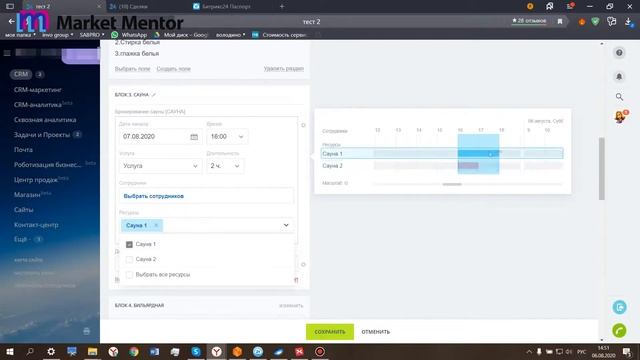
Task: Open Microsoft Word in taskbar
Action: [154, 351]
